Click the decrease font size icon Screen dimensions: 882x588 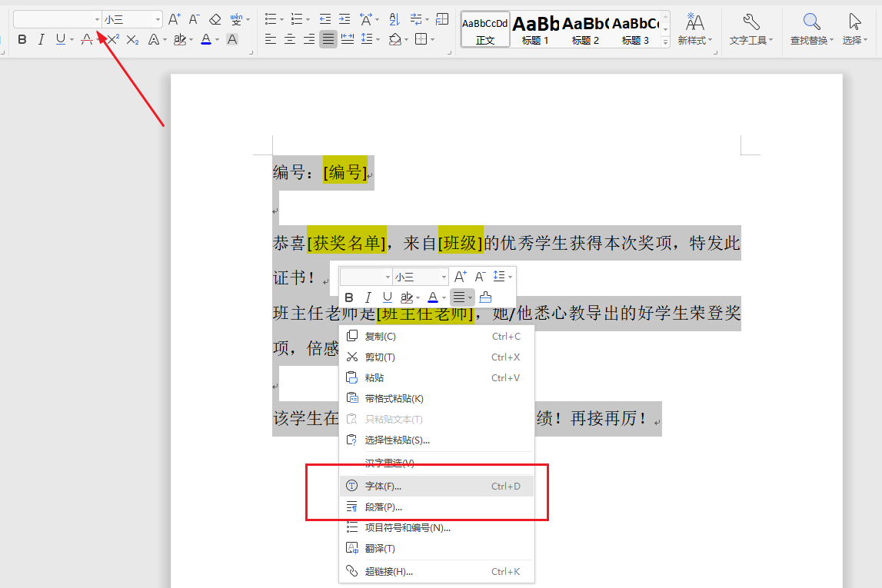pos(193,18)
